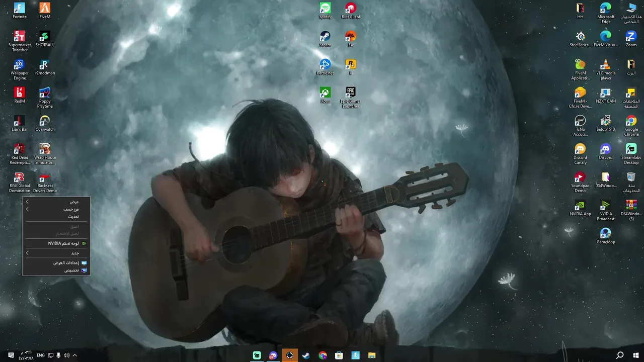Select the SHOTBALL desktop icon
Image resolution: width=644 pixels, height=362 pixels.
point(45,39)
